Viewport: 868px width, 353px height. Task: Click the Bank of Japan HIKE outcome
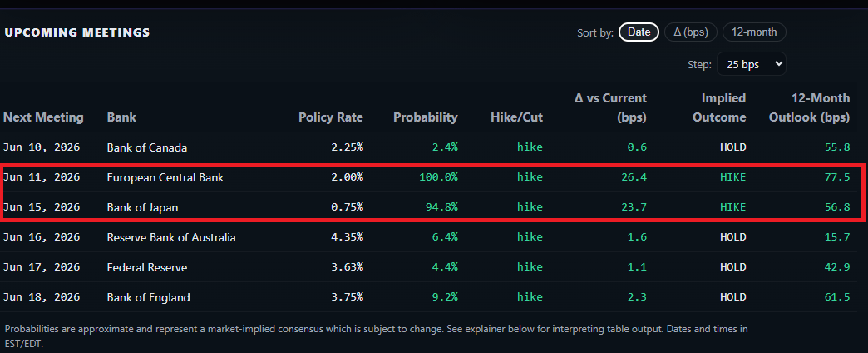tap(732, 207)
